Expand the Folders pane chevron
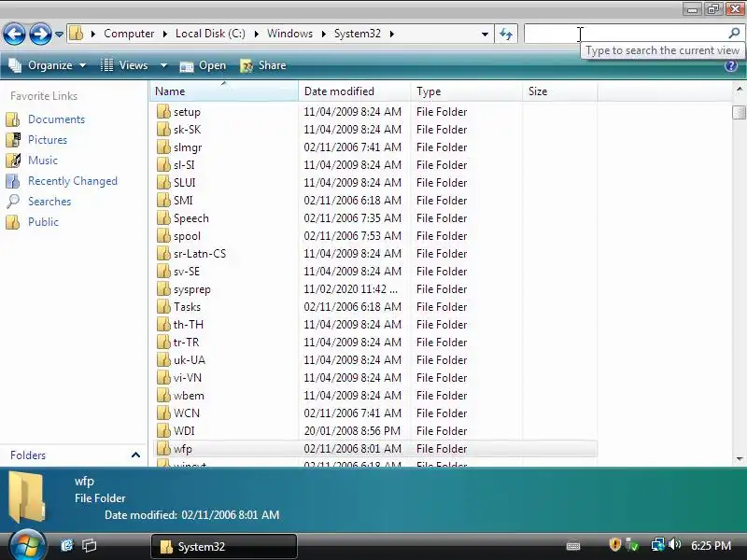The height and width of the screenshot is (560, 747). (x=135, y=455)
